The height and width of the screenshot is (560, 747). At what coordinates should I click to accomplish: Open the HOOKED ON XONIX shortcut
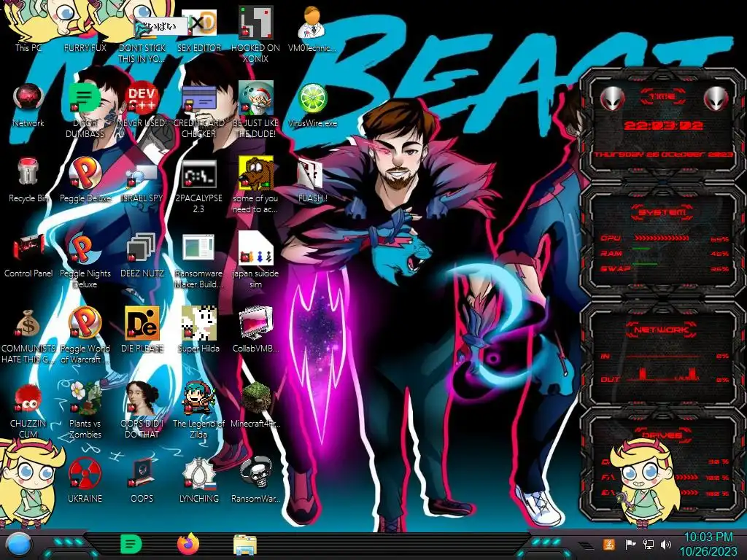[x=255, y=34]
